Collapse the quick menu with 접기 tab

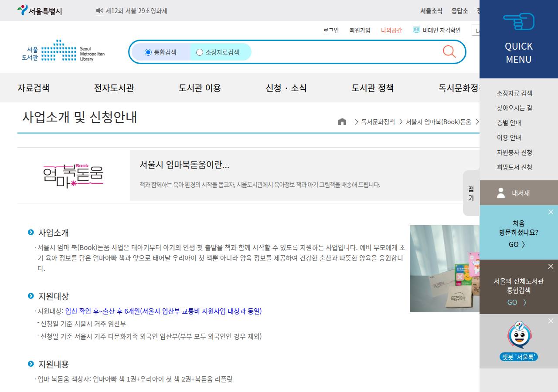471,193
